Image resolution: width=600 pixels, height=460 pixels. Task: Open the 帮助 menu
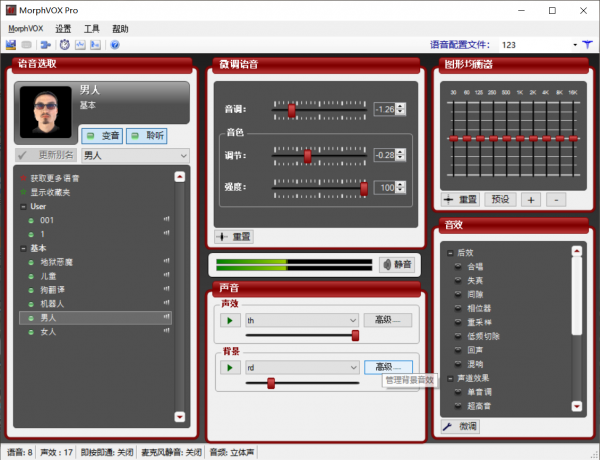coord(120,29)
